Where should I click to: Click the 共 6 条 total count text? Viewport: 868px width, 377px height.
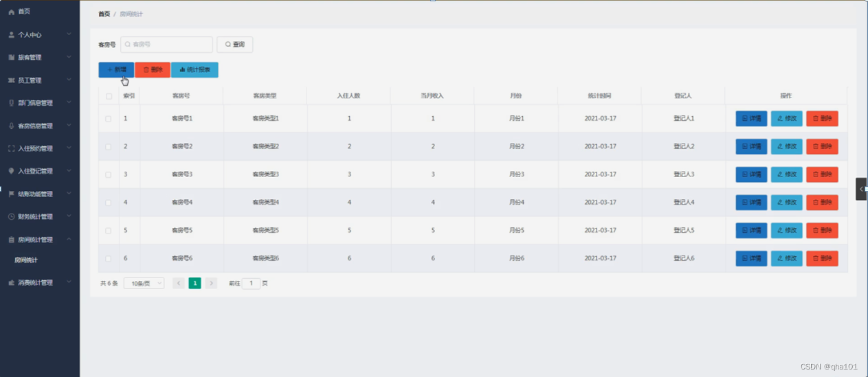tap(109, 283)
